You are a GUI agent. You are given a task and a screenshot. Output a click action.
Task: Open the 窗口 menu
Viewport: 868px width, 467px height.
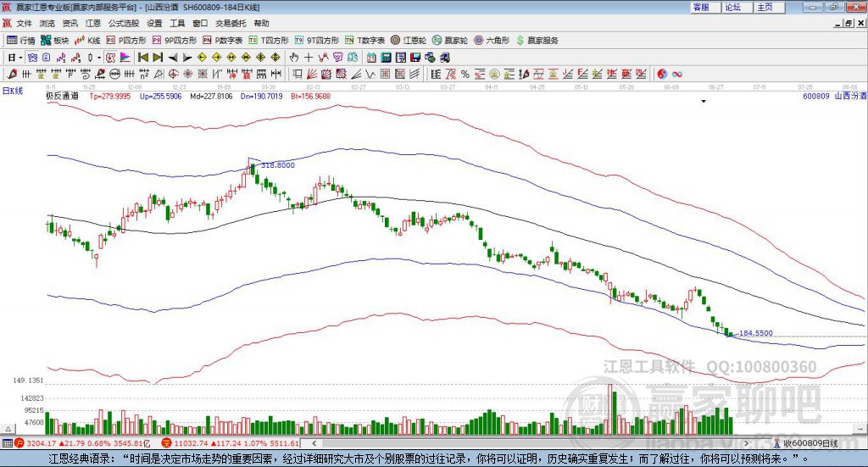click(x=200, y=23)
